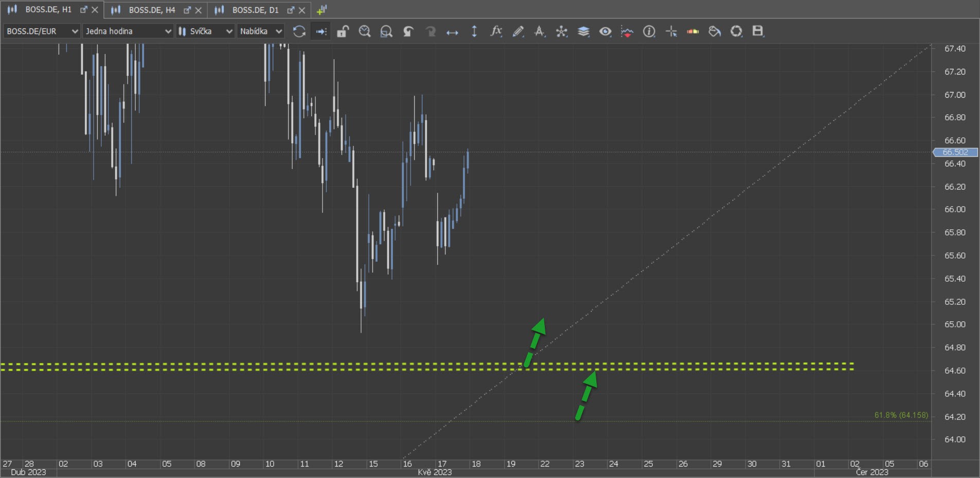Close the BOSS.DE, H4 tab
980x478 pixels.
tap(198, 10)
